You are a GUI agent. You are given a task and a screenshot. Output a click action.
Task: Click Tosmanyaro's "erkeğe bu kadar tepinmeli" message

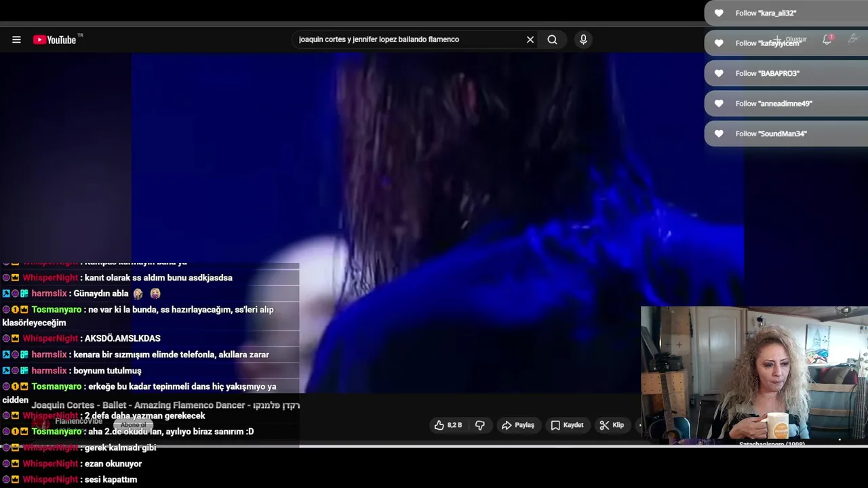coord(139,393)
